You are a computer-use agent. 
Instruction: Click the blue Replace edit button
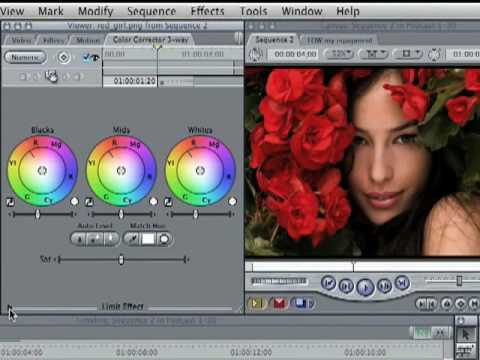click(x=300, y=303)
